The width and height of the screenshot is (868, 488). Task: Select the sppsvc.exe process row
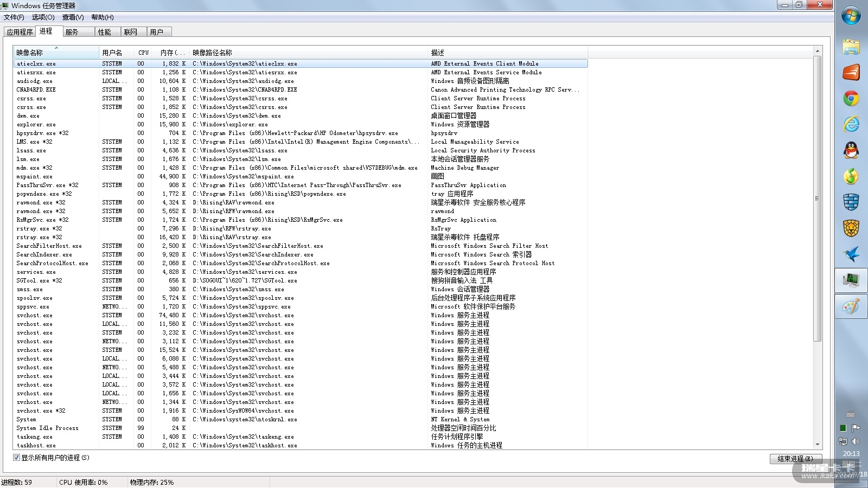click(301, 306)
